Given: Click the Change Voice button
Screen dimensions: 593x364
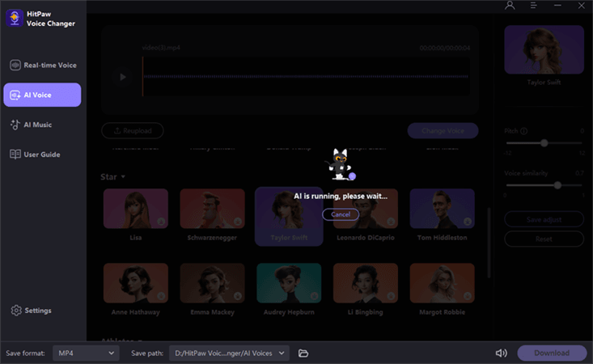Looking at the screenshot, I should tap(443, 131).
